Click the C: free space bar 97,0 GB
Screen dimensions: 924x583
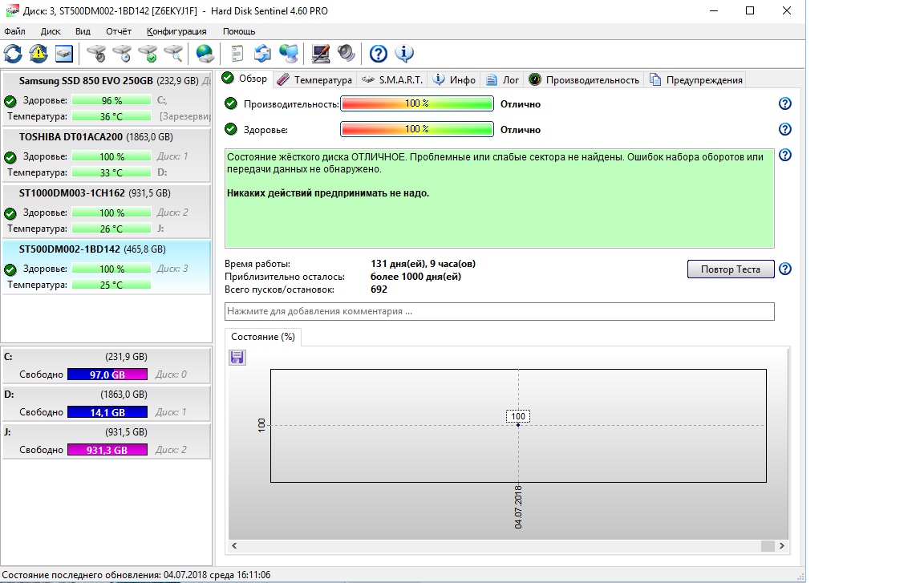(107, 374)
